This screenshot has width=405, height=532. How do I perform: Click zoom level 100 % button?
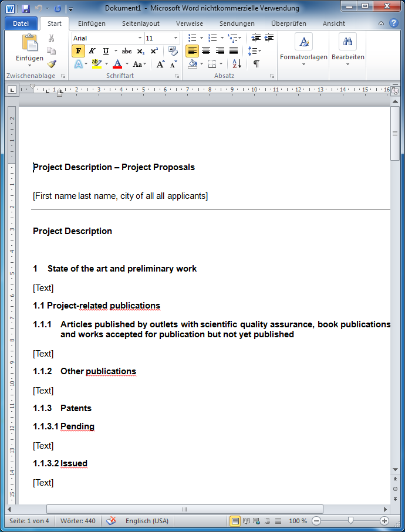pyautogui.click(x=298, y=521)
